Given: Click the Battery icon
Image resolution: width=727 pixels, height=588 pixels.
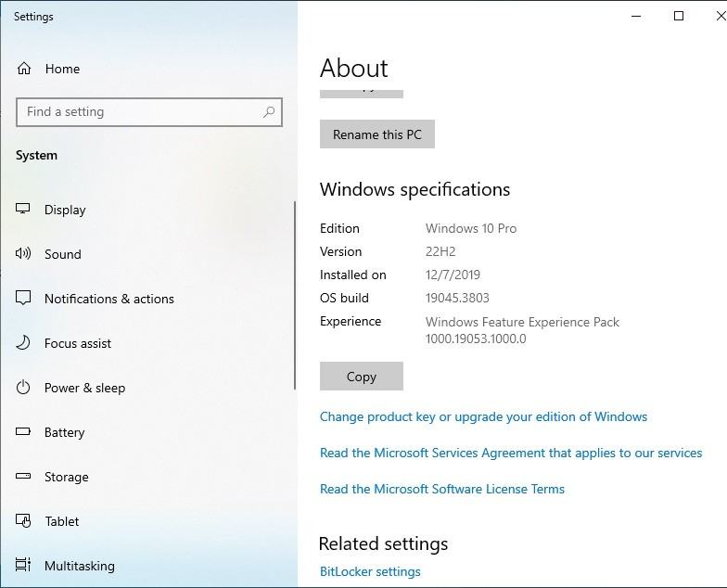Looking at the screenshot, I should tap(23, 432).
